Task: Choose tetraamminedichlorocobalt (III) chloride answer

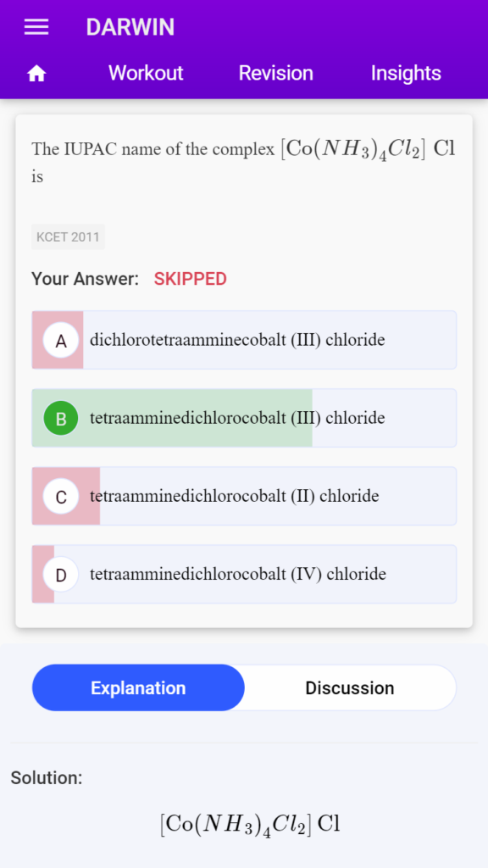Action: coord(244,418)
